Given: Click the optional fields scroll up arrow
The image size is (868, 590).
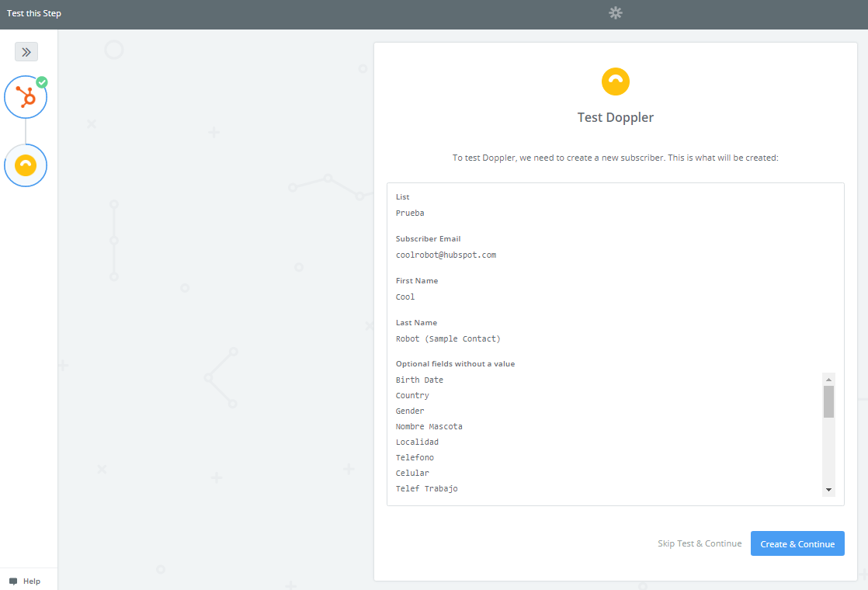Looking at the screenshot, I should click(828, 379).
